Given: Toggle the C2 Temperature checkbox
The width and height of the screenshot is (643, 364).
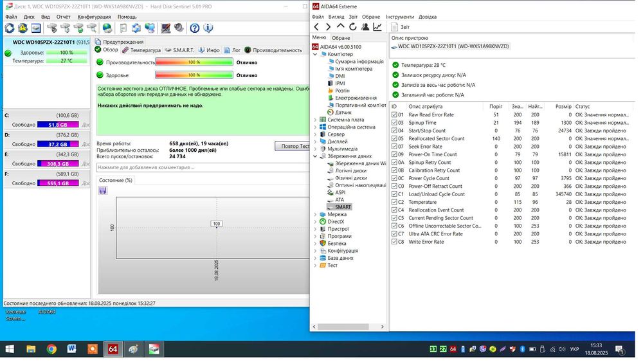Looking at the screenshot, I should click(394, 202).
